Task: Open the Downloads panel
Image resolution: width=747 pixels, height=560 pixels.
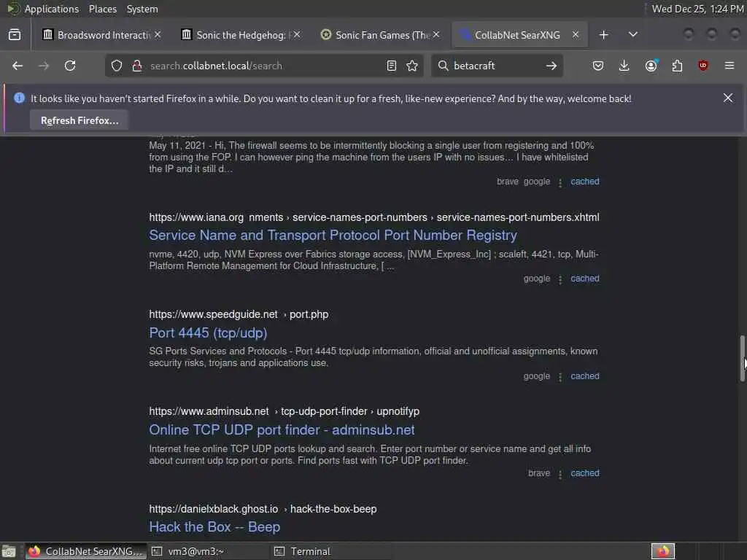Action: tap(624, 66)
